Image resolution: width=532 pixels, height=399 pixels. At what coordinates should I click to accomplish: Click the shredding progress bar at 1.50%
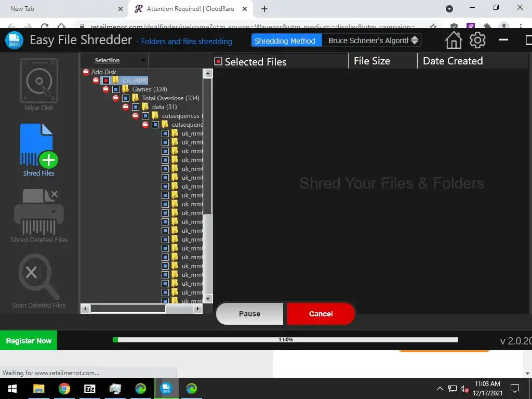click(285, 340)
